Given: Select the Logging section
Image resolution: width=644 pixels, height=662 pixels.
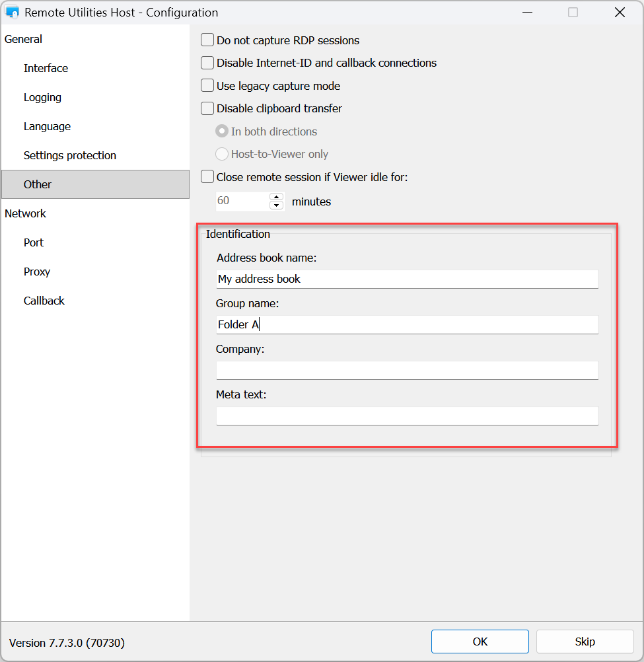Looking at the screenshot, I should click(x=42, y=97).
